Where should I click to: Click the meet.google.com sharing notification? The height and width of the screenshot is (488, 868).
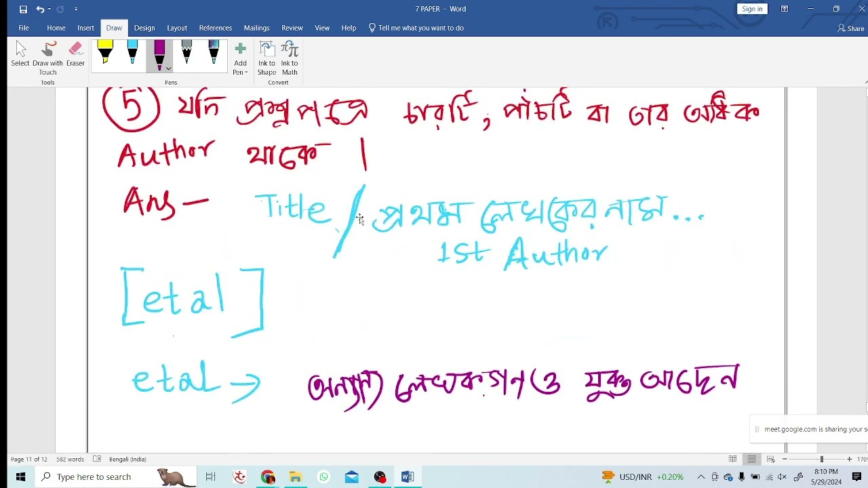809,429
